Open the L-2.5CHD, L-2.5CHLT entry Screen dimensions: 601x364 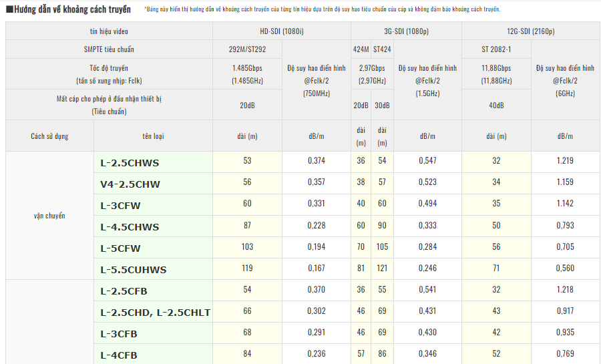pos(156,313)
